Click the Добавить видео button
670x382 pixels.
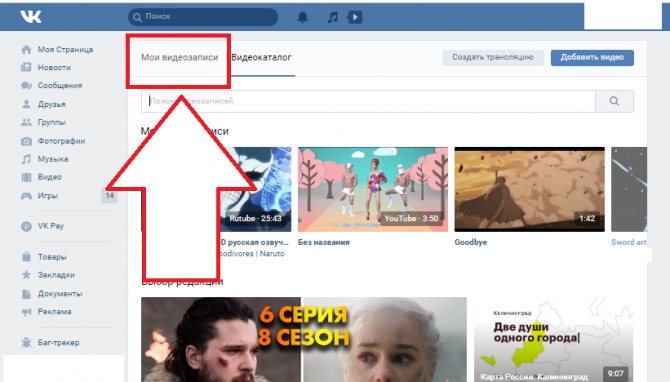pyautogui.click(x=592, y=58)
